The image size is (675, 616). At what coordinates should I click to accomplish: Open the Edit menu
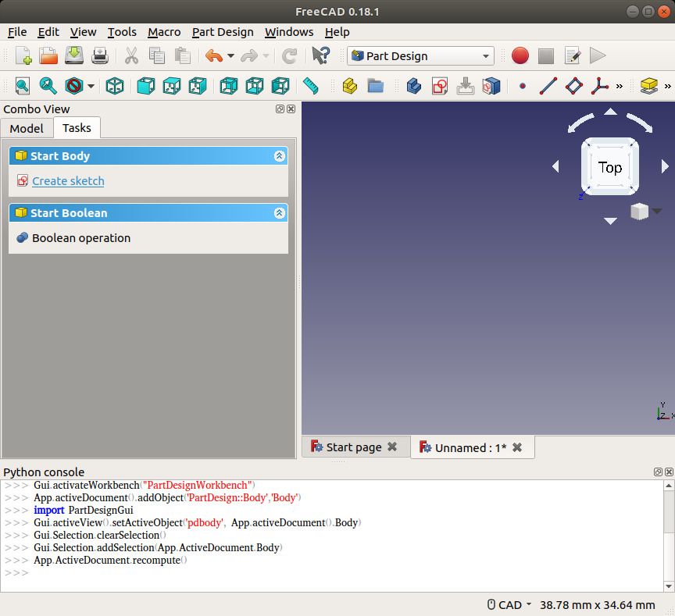48,32
